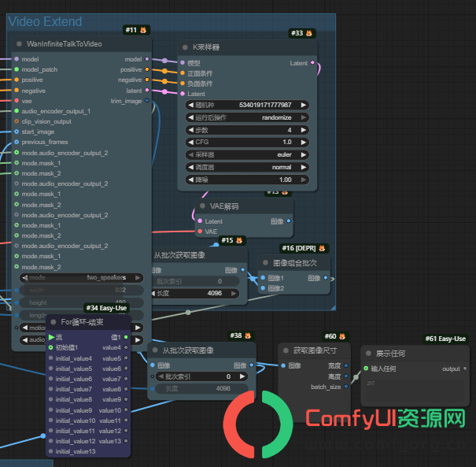Collapse the K采样器 node via its dot
Image resolution: width=476 pixels, height=467 pixels.
[x=185, y=47]
